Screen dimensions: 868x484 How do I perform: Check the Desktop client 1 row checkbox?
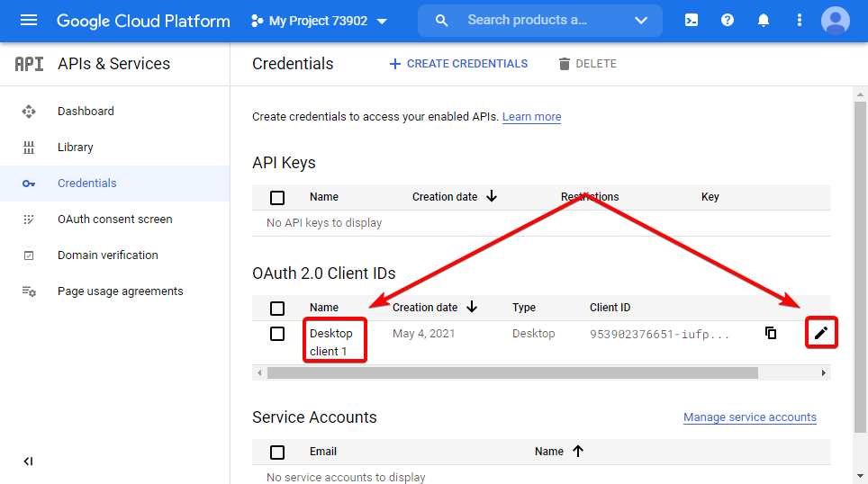pos(277,334)
